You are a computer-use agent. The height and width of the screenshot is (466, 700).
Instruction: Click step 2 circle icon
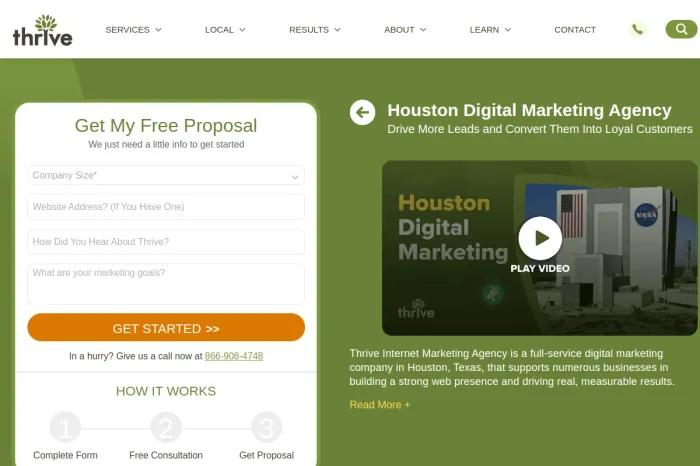point(166,428)
